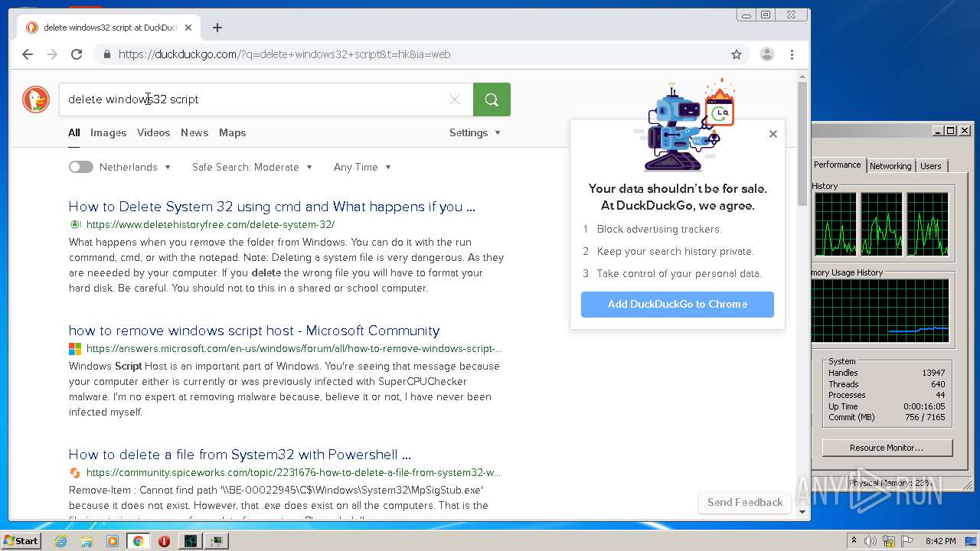Viewport: 980px width, 551px height.
Task: Open Chrome's three-dot menu
Action: (792, 54)
